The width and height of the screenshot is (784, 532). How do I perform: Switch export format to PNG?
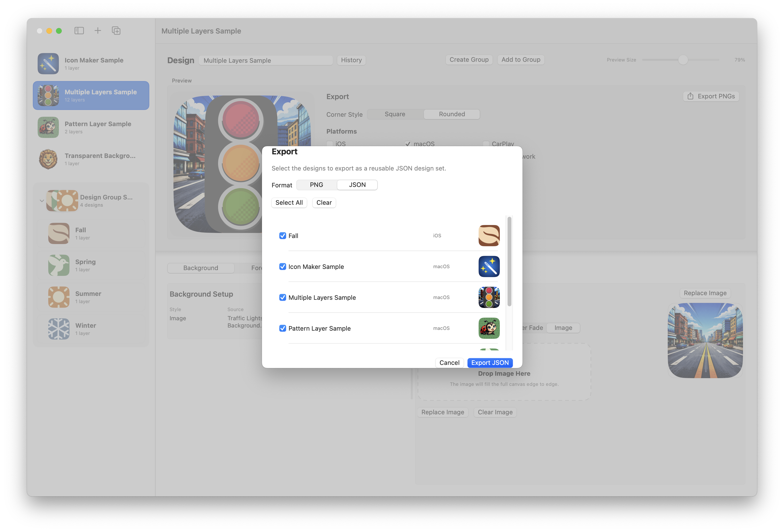point(316,185)
